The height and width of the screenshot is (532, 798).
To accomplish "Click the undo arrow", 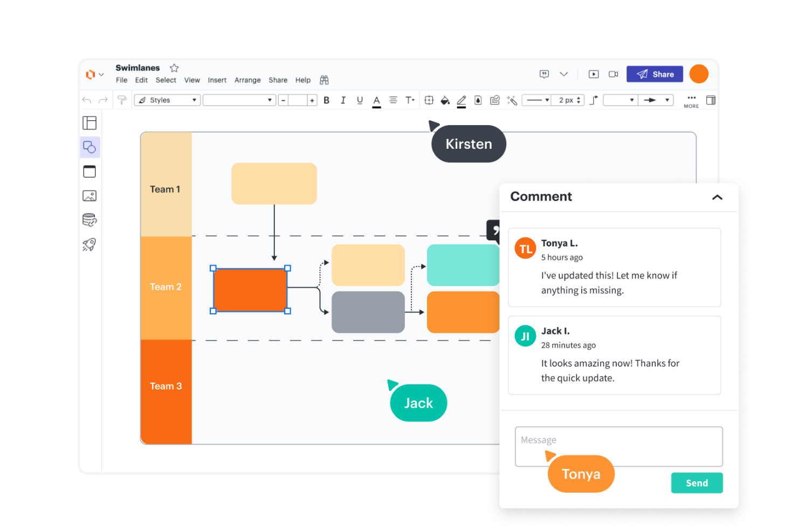I will pyautogui.click(x=87, y=100).
